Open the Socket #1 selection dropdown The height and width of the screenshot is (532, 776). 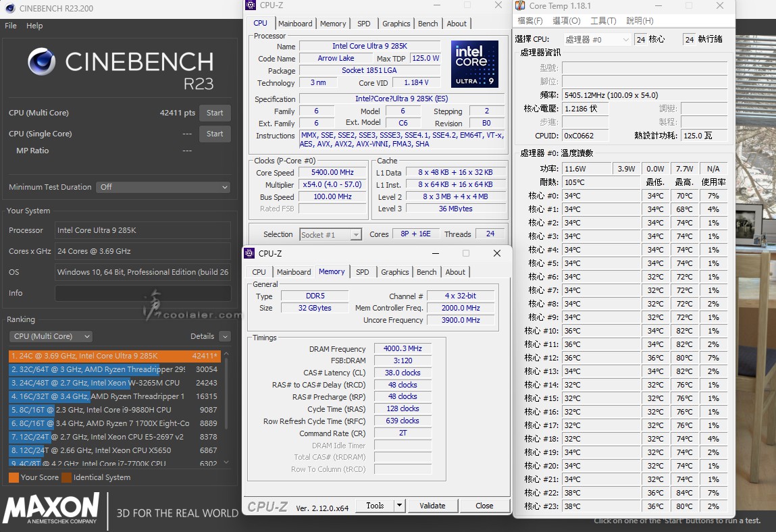coord(330,234)
